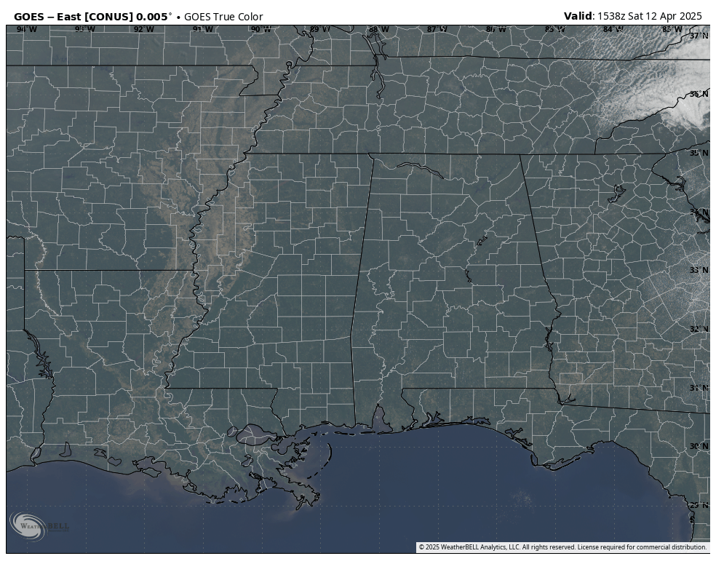Click the GOES – East [CONUS] title
This screenshot has height=588, width=716.
click(x=92, y=17)
